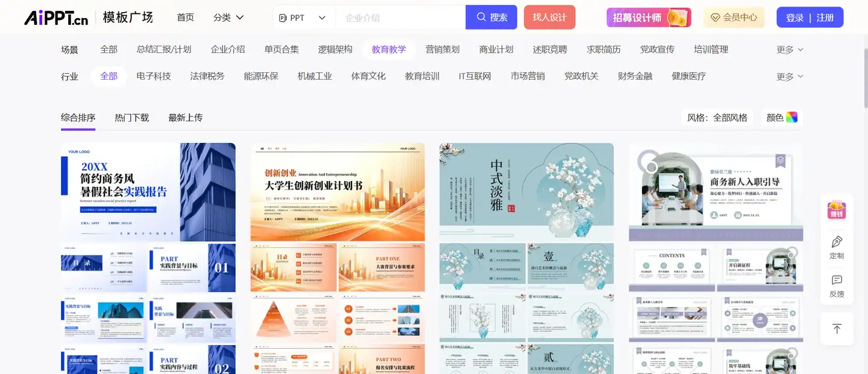Viewport: 868px width, 374px height.
Task: Filter industry by 电子科技
Action: [x=154, y=76]
